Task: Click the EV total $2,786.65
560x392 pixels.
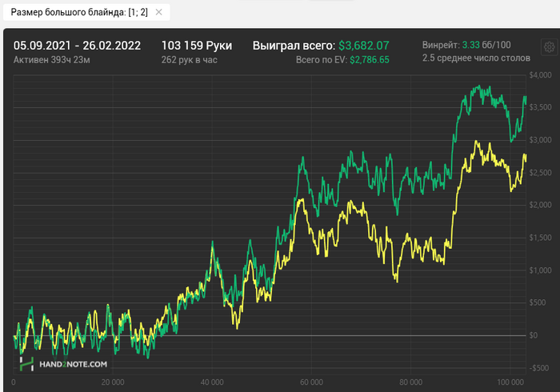Action: click(370, 60)
